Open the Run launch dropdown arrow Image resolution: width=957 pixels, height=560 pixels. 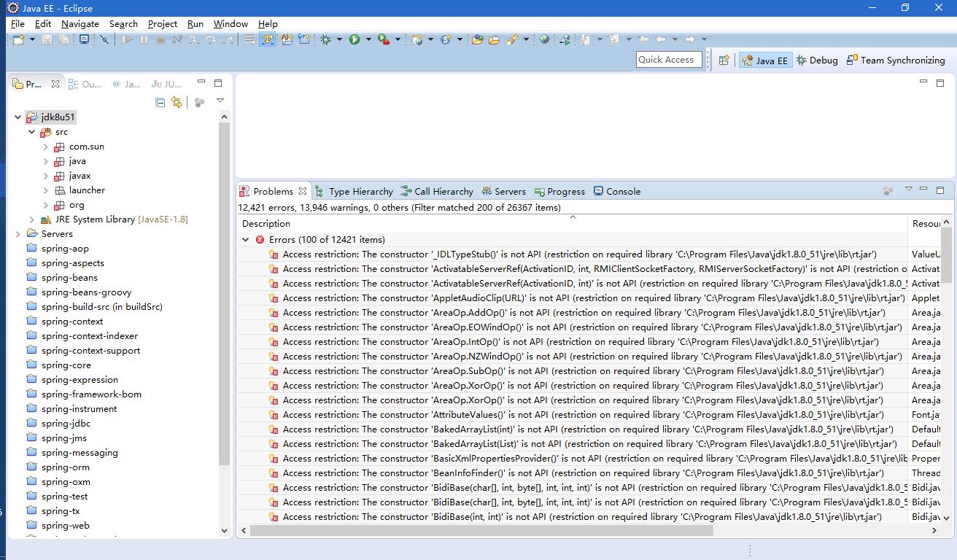[368, 39]
